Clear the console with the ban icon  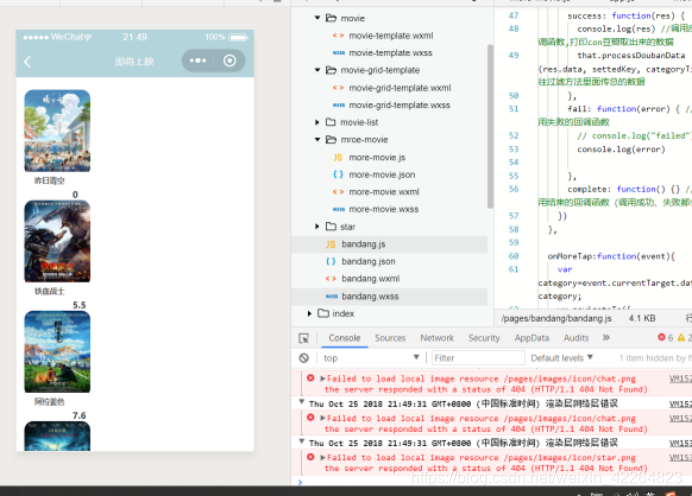(x=304, y=358)
